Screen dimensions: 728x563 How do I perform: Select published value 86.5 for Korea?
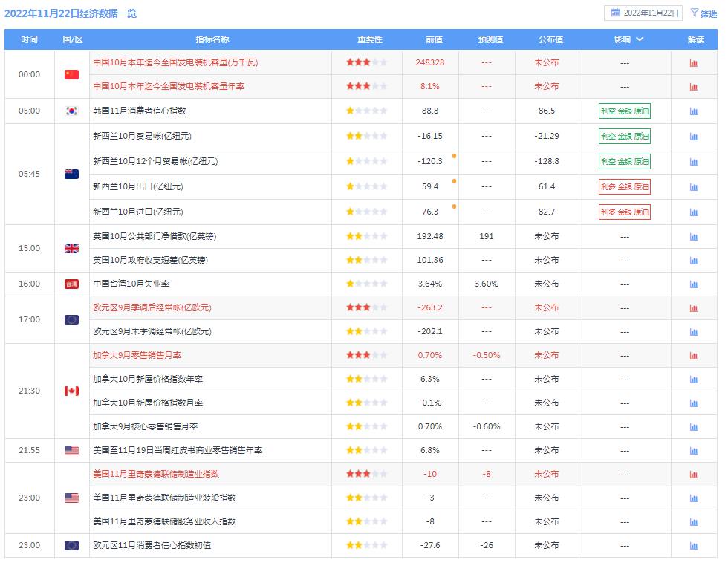547,111
